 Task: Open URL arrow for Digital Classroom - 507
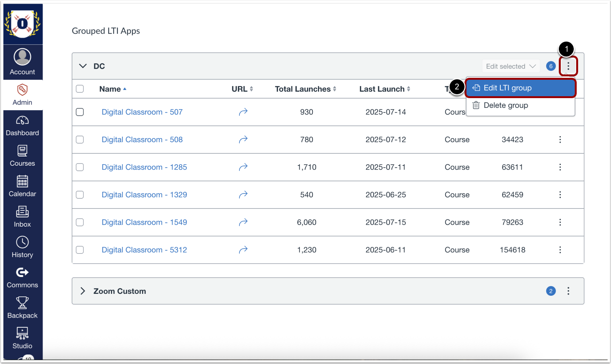coord(243,112)
